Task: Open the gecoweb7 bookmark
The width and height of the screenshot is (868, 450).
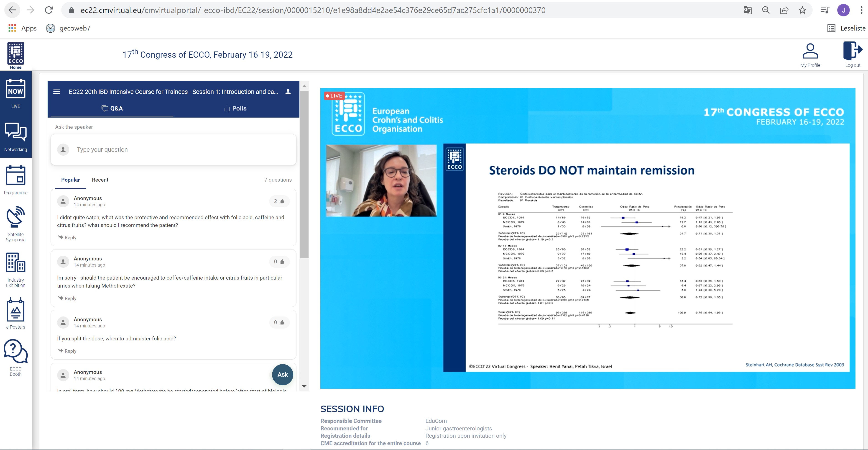Action: (x=68, y=28)
